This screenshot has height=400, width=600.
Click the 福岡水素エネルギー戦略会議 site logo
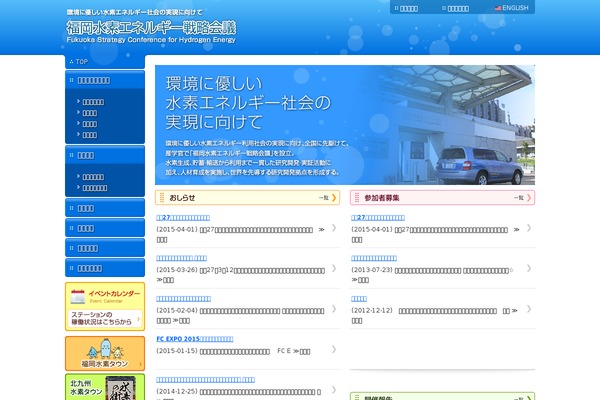click(151, 31)
